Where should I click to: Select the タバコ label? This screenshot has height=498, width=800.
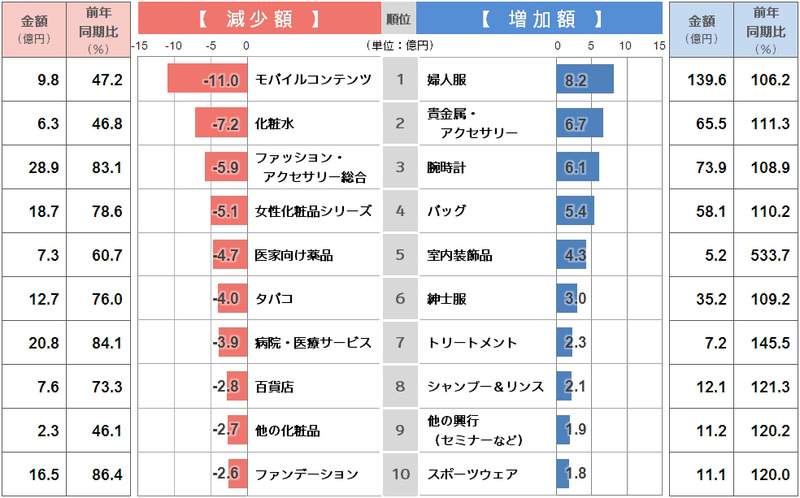click(274, 298)
